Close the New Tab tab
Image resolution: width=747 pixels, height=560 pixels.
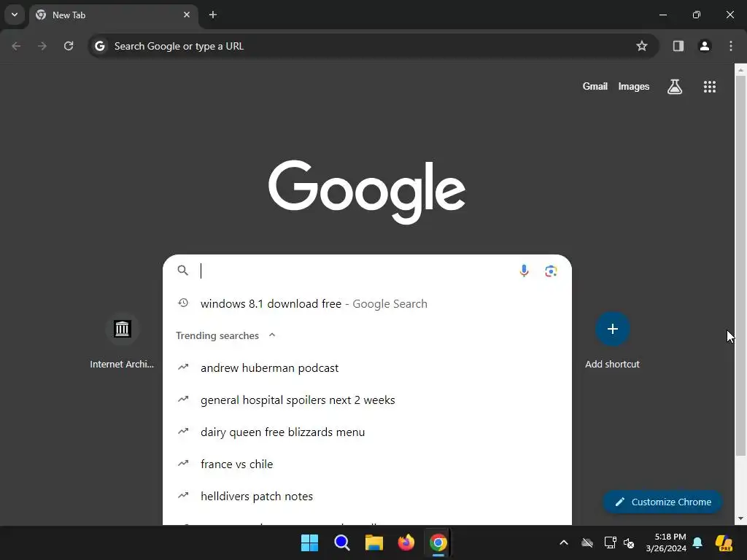point(187,15)
